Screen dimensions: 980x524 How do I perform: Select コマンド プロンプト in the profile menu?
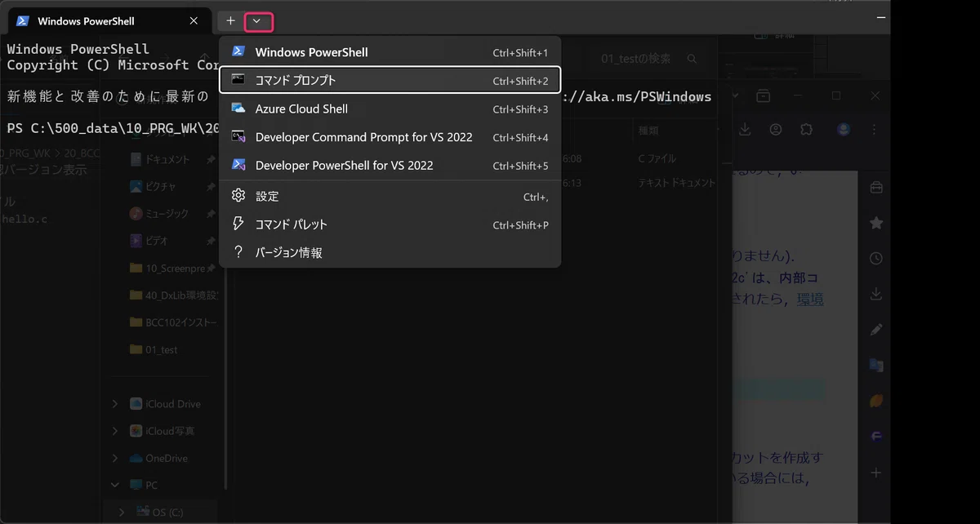[390, 80]
